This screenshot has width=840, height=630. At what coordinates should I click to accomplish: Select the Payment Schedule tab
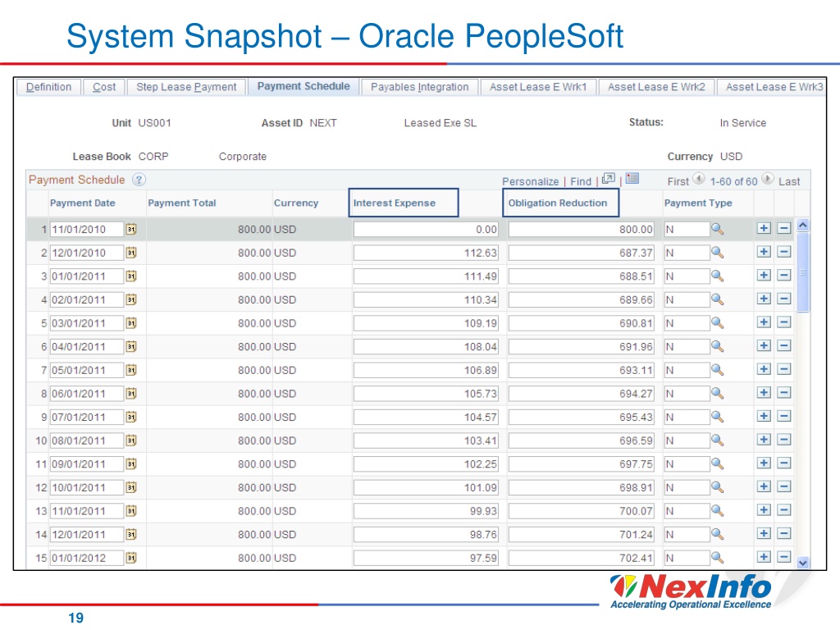304,86
